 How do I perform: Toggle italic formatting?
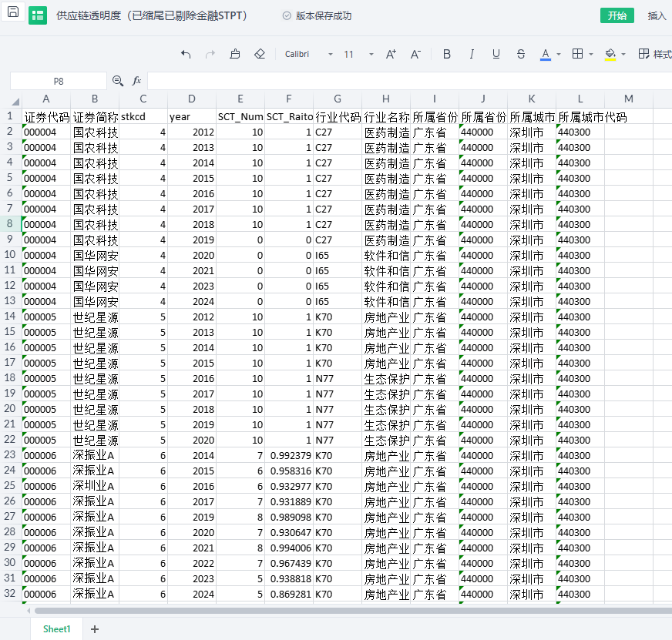coord(472,54)
